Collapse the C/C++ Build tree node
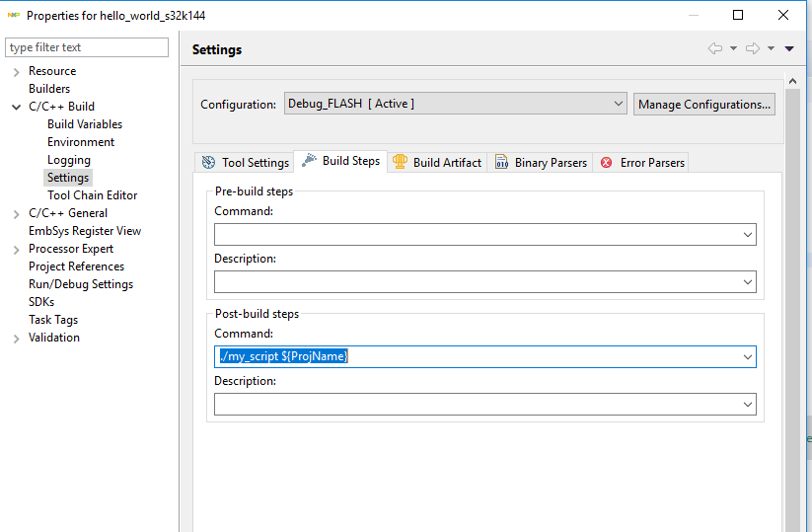This screenshot has height=532, width=812. 17,108
